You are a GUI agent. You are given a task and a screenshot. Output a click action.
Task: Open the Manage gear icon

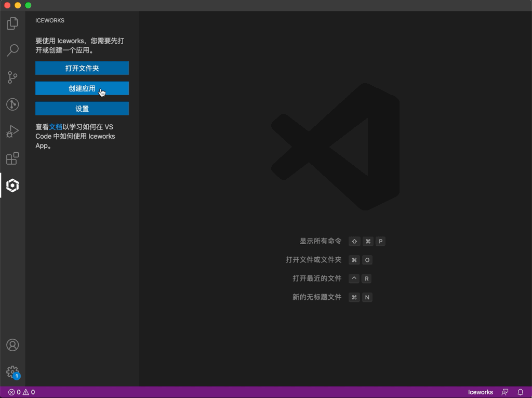coord(12,372)
